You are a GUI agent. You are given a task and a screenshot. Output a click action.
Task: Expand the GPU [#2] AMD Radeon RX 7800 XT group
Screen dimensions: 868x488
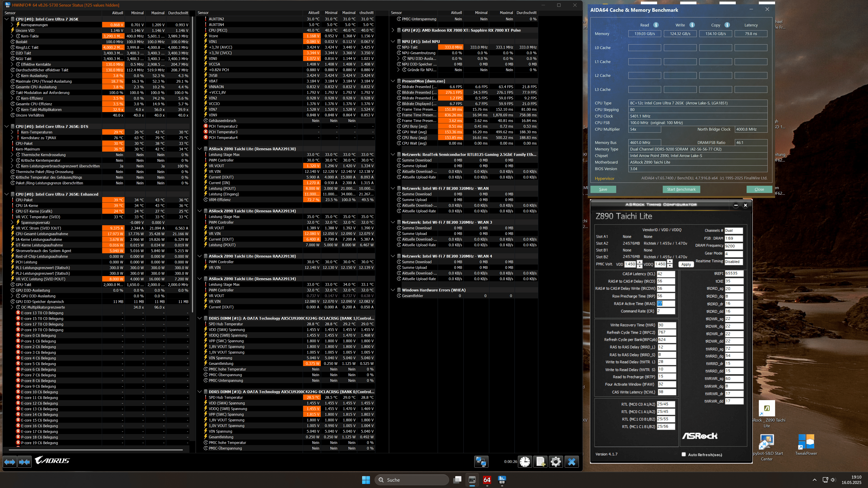pos(393,30)
